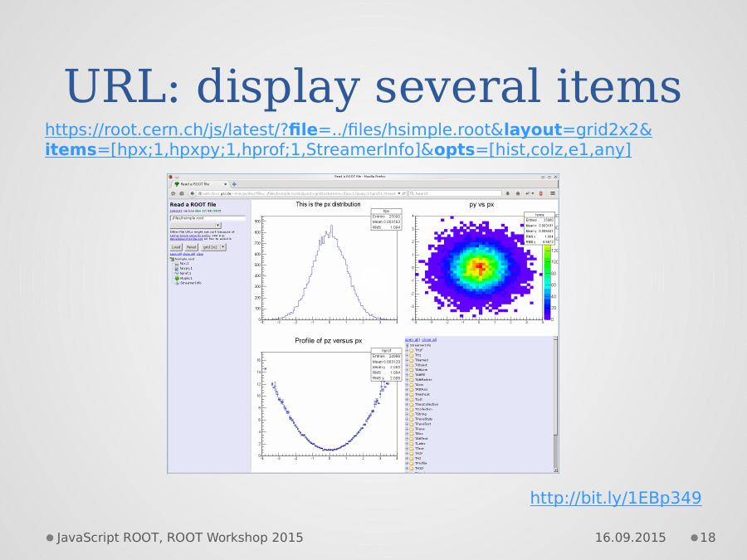Click the THashList folder icon
Viewport: 747px width, 560px height.
(412, 394)
